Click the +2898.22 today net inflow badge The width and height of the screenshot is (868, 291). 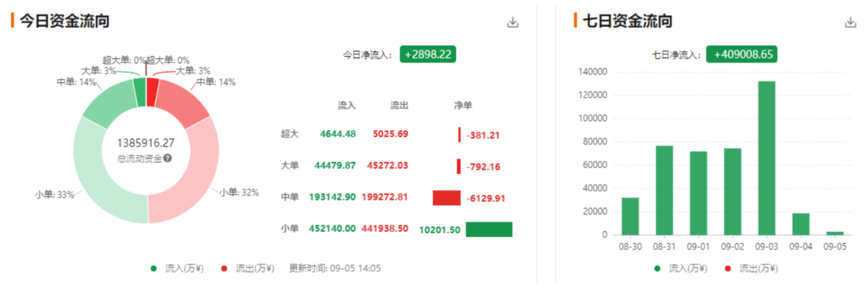[x=428, y=55]
